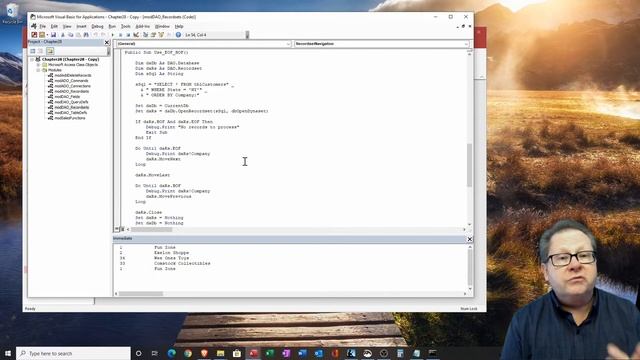Viewport: 640px width, 360px height.
Task: Click the Paste toolbar icon
Action: point(78,35)
